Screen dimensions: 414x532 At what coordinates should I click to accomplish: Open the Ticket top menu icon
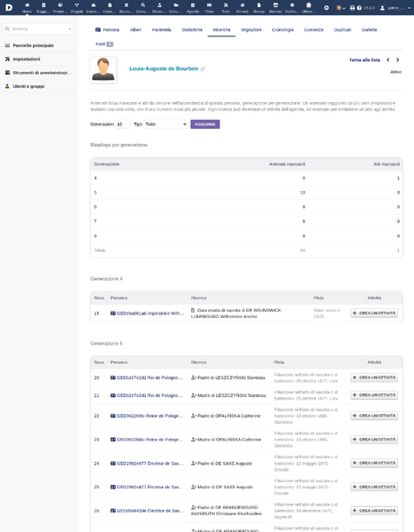209,5
